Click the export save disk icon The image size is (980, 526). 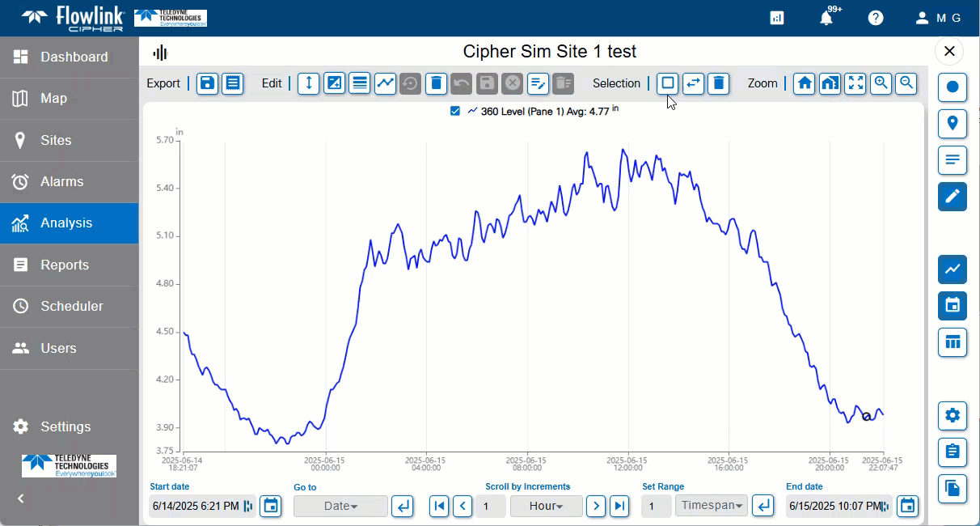(207, 83)
